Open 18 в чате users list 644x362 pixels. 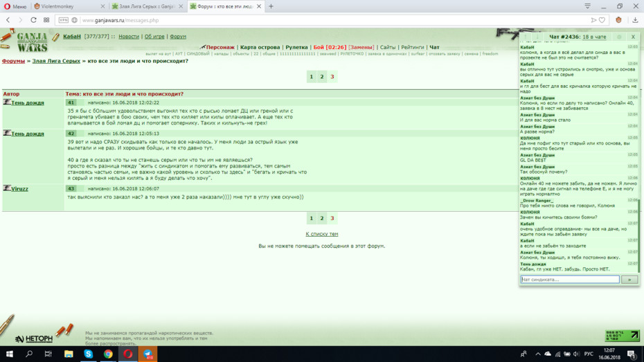tap(594, 37)
